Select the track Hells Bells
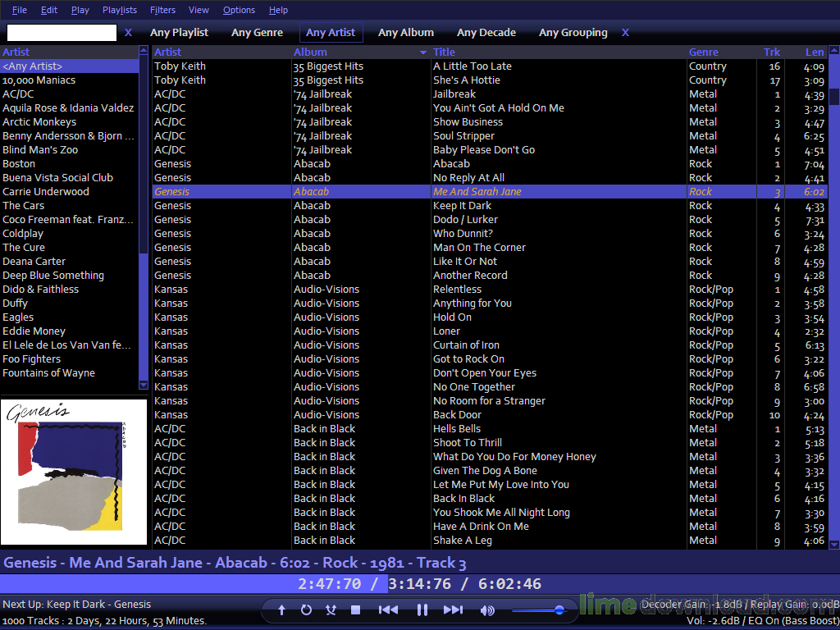This screenshot has height=630, width=840. [x=457, y=429]
